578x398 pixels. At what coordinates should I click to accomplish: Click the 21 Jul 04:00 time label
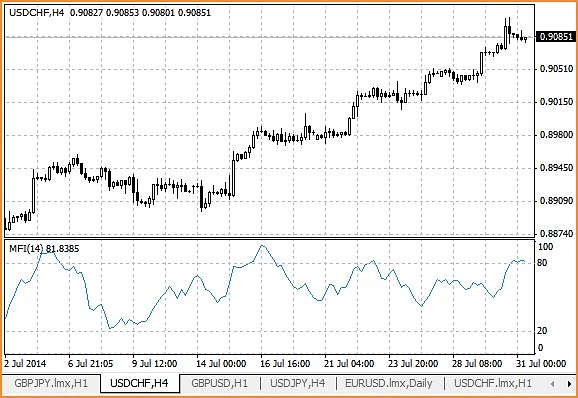point(349,364)
